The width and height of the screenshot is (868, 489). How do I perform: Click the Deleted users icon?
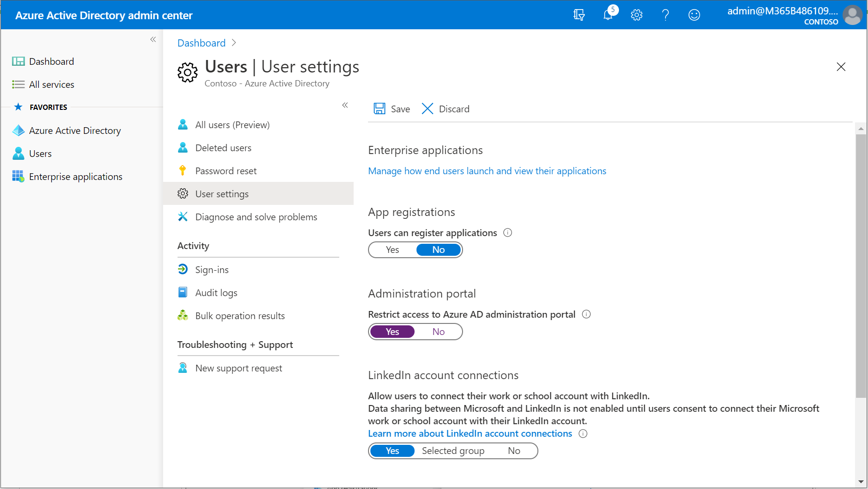pyautogui.click(x=183, y=148)
